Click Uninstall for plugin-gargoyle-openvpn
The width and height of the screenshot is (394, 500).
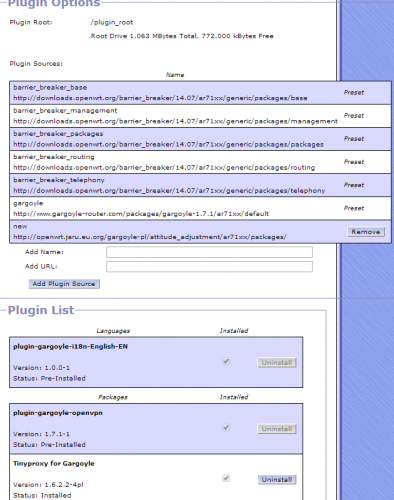coord(277,429)
